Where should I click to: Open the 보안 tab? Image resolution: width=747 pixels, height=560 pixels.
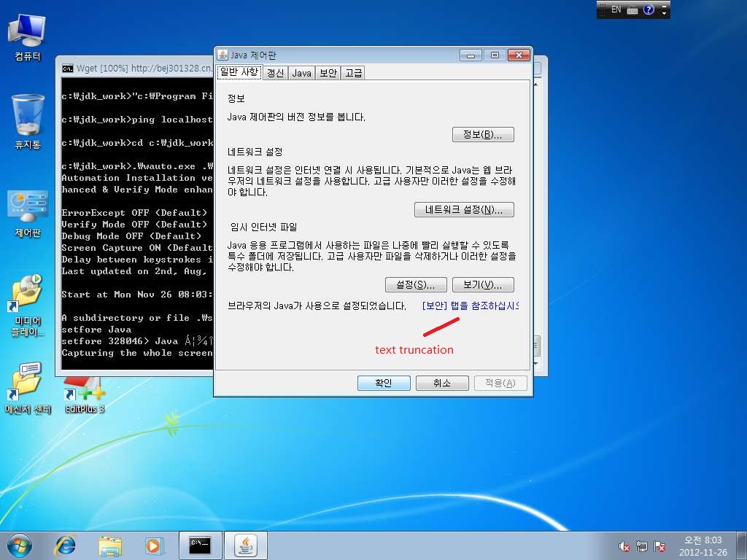click(x=328, y=73)
